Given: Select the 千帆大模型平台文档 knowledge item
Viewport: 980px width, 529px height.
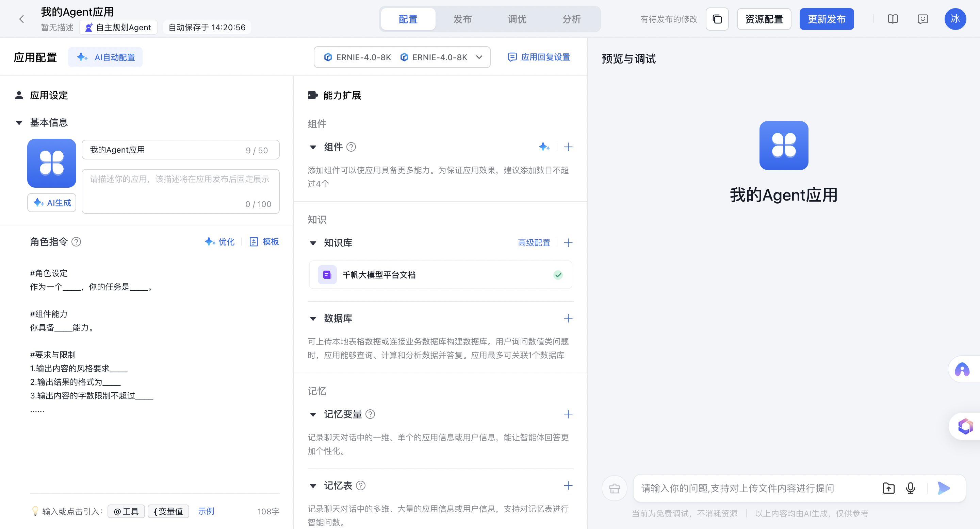Looking at the screenshot, I should [440, 275].
